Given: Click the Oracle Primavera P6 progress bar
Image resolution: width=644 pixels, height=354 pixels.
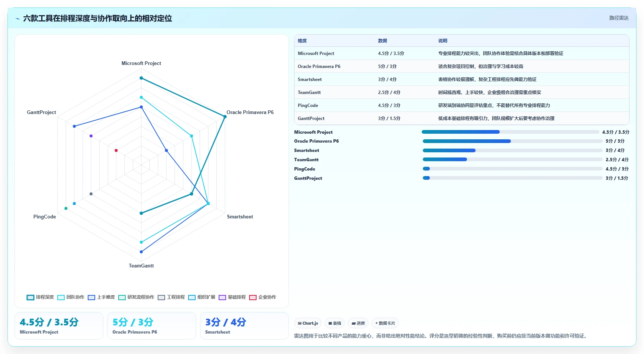Looking at the screenshot, I should (513, 141).
